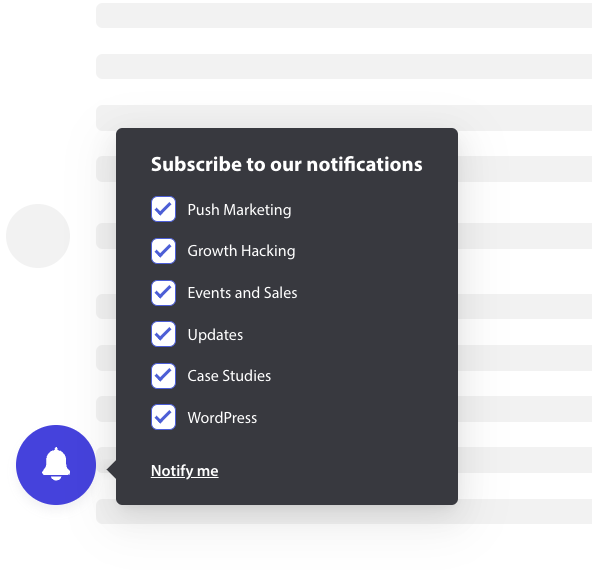Deselect the Case Studies checkbox
Viewport: 592px width, 570px height.
point(163,376)
